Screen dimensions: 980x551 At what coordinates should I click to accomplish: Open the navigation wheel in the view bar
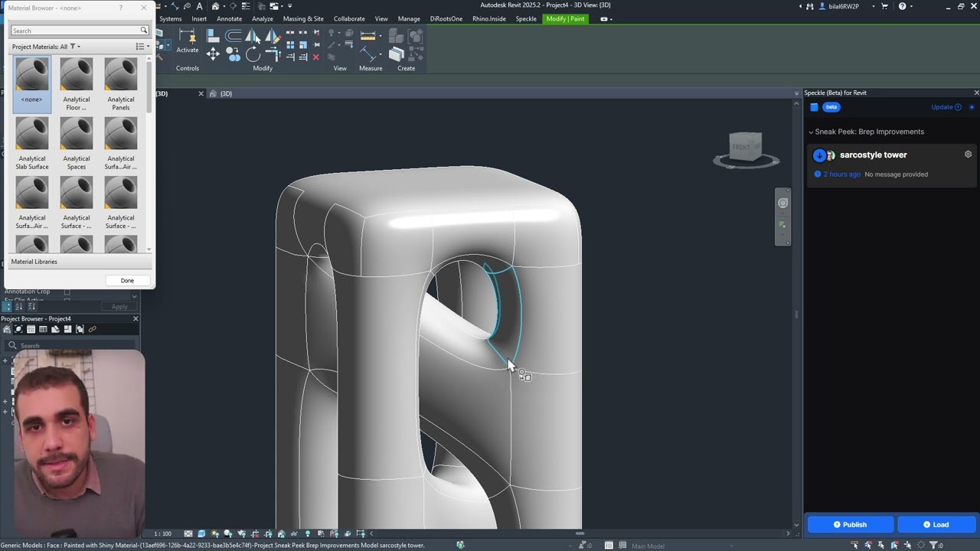782,203
